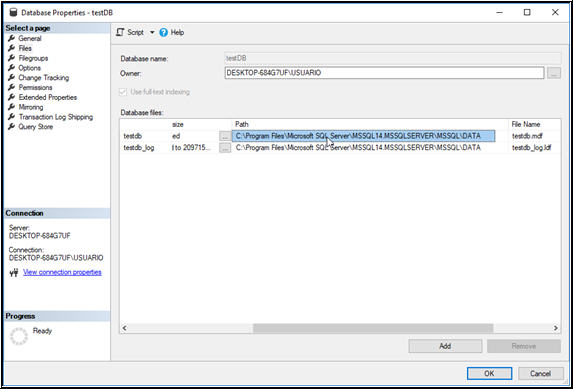The width and height of the screenshot is (573, 389).
Task: Click the Path column header
Action: (x=242, y=124)
